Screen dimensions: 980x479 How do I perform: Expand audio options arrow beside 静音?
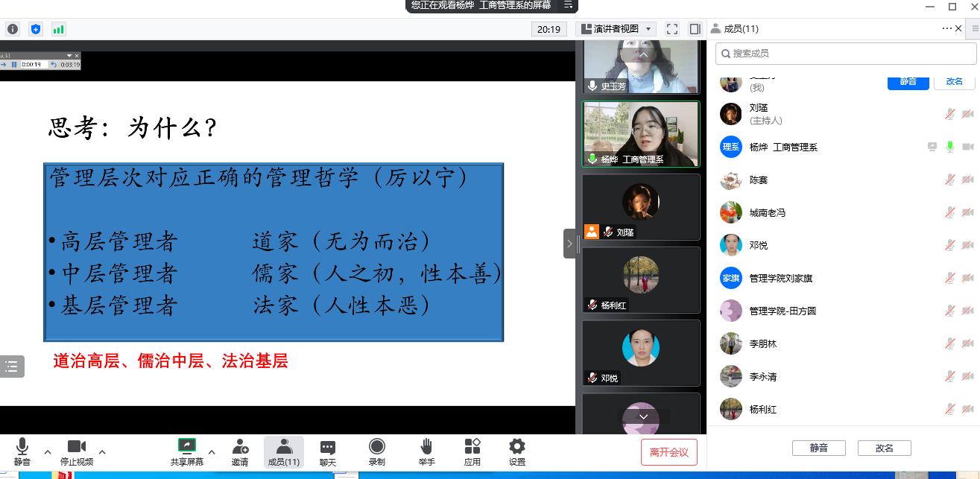pyautogui.click(x=48, y=451)
